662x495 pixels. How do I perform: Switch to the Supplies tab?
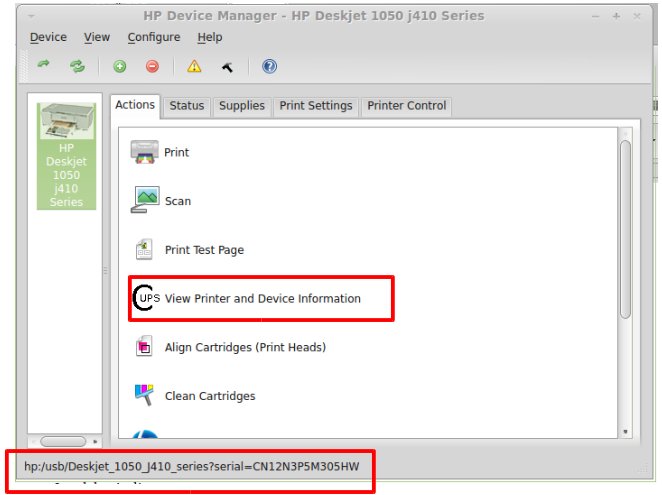[x=242, y=106]
